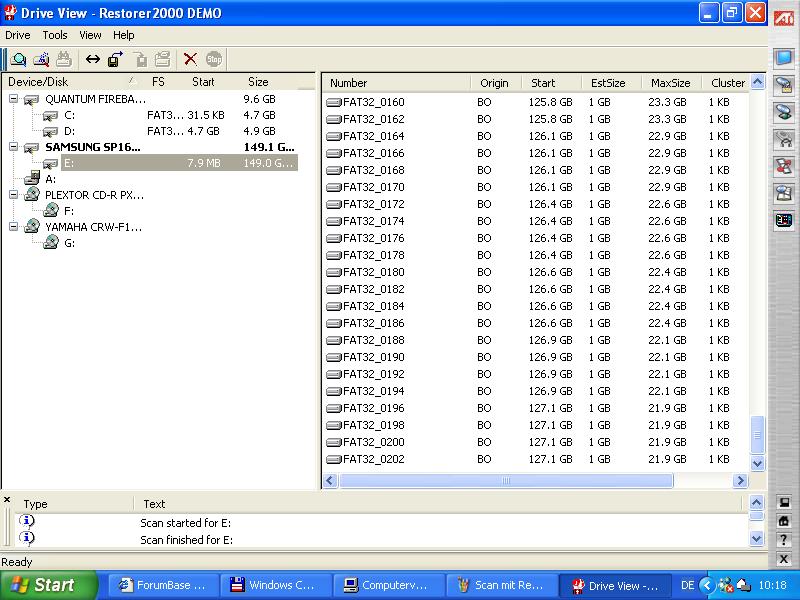Click the open drive toolbar icon with magnifier

[x=18, y=60]
